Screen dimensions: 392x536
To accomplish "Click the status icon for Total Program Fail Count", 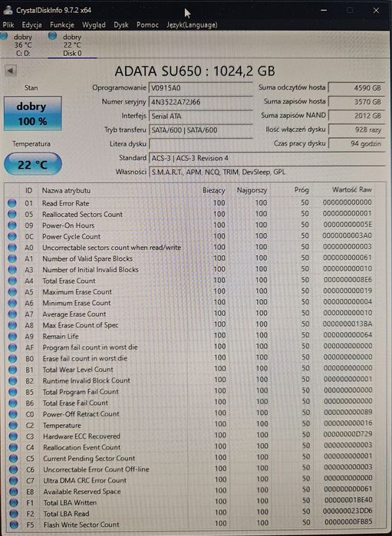I will (13, 392).
